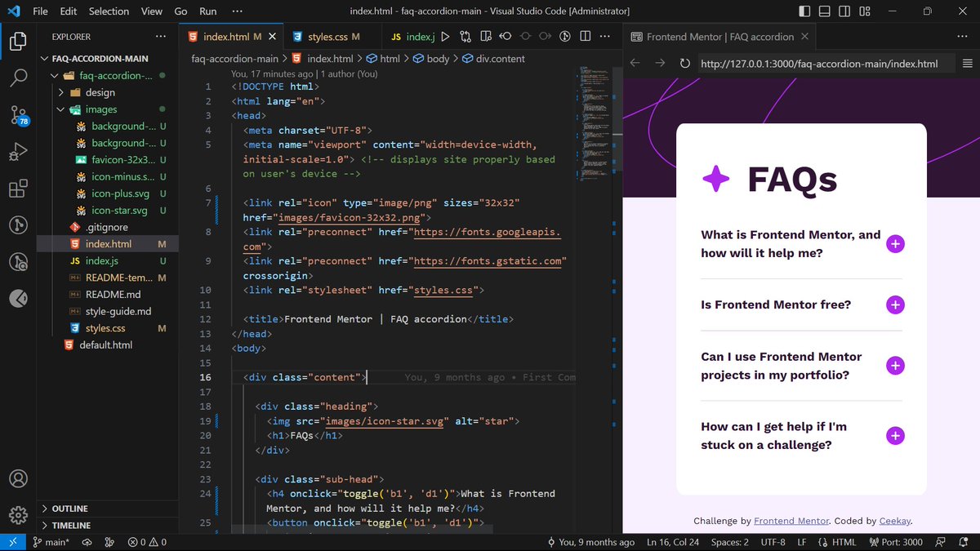Open the Selection menu
This screenshot has width=980, height=551.
pyautogui.click(x=109, y=11)
